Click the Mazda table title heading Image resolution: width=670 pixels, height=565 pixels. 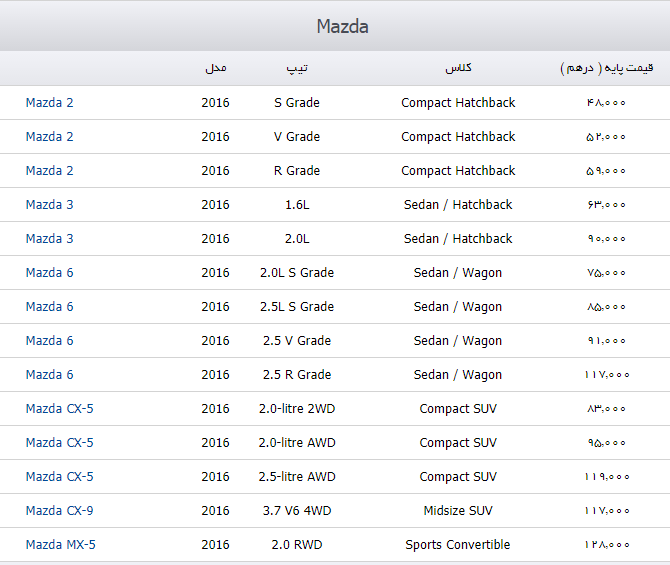coord(342,26)
